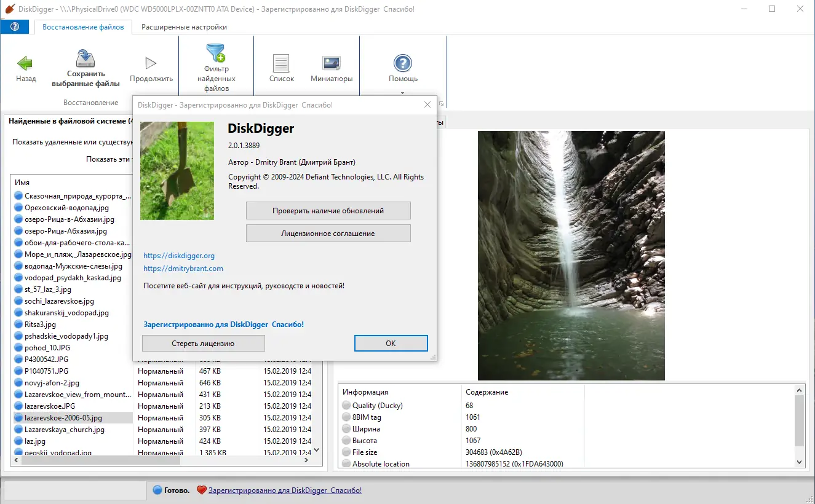Click the grey bullet icon beside File size

346,452
